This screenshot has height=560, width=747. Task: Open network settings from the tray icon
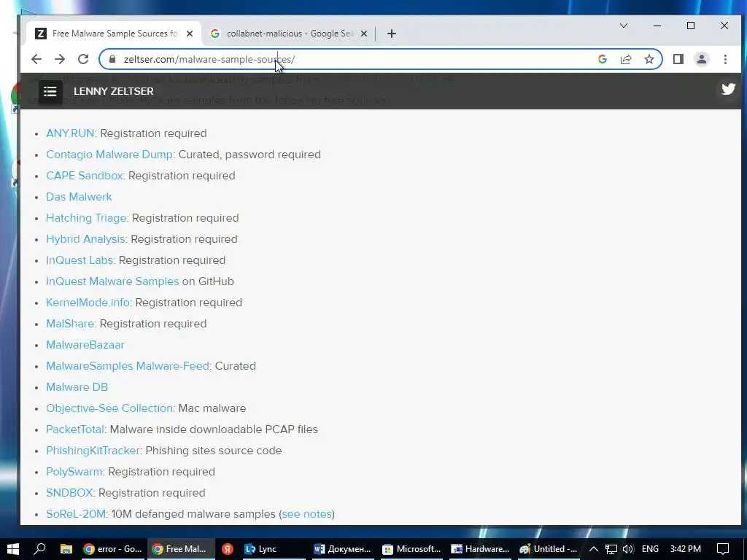point(611,549)
